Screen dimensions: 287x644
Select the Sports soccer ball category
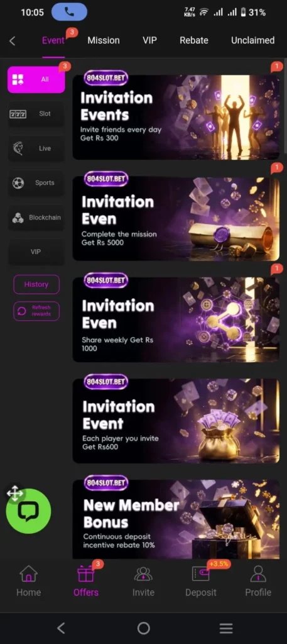pos(36,183)
